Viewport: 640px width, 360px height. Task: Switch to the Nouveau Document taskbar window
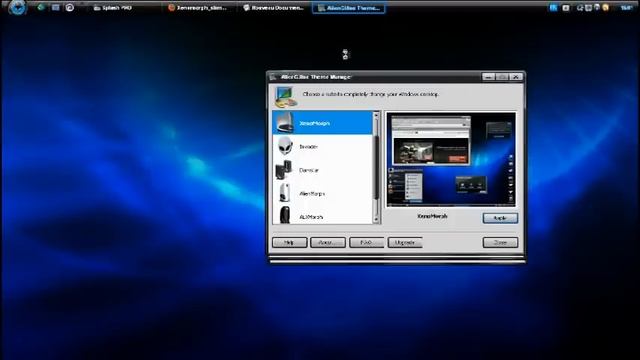[x=273, y=8]
